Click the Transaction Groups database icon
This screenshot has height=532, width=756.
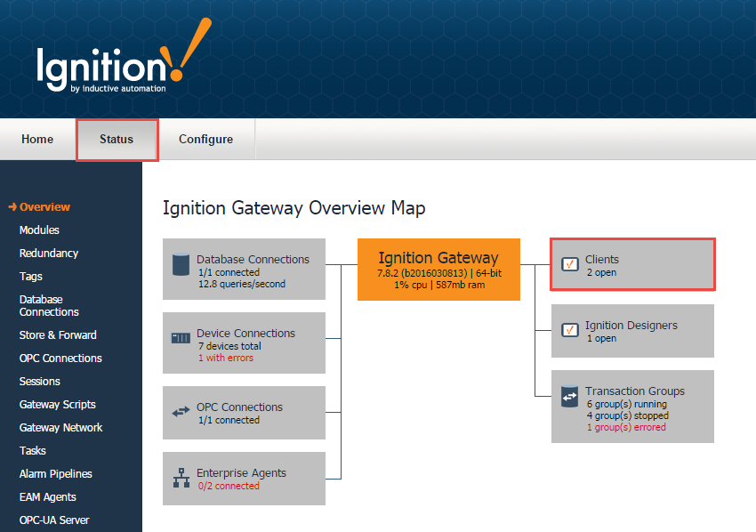tap(569, 397)
